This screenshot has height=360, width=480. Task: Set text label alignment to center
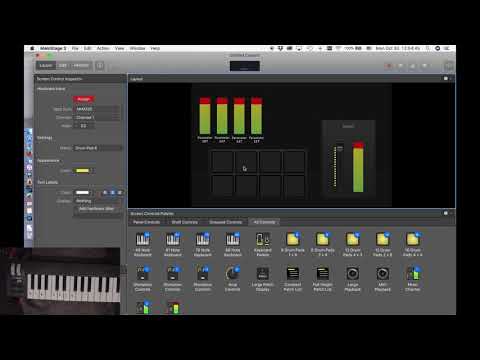113,193
